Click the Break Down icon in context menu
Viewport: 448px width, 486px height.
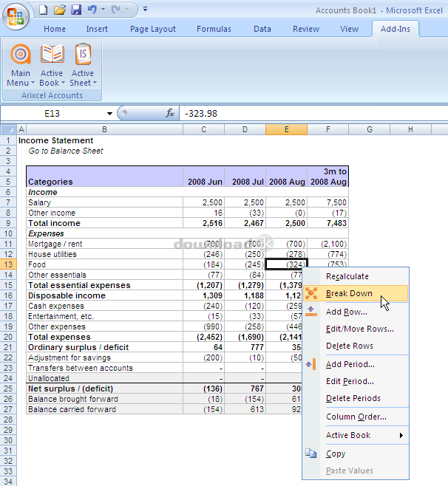click(311, 293)
